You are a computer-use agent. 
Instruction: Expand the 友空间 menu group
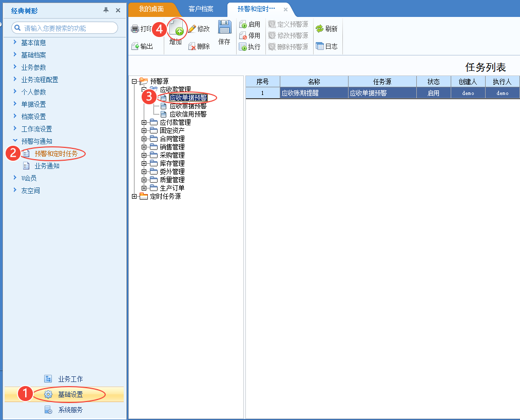(15, 190)
